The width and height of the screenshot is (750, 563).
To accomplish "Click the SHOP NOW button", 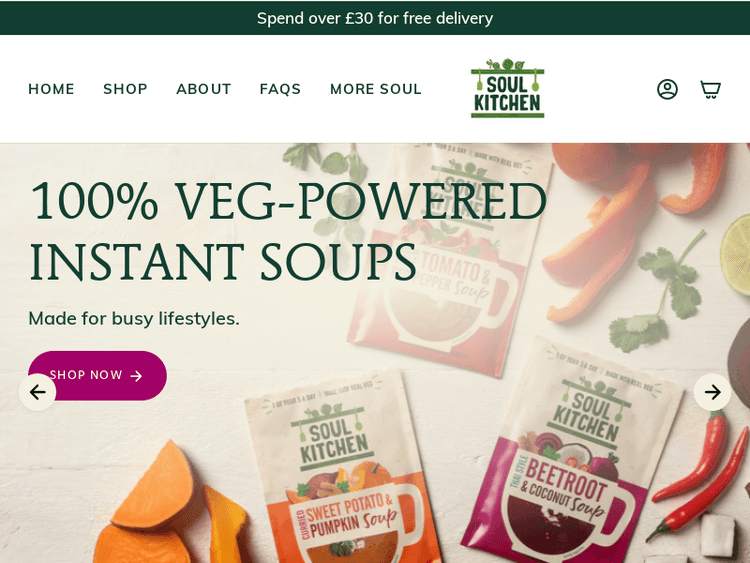I will point(98,375).
